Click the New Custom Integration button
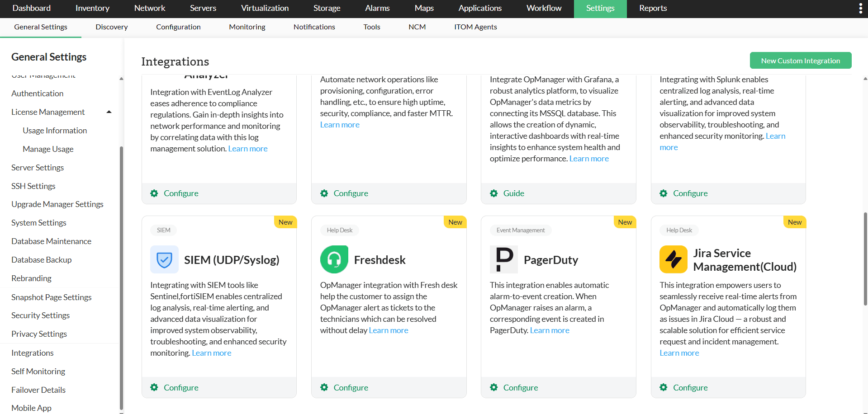The image size is (868, 414). [x=801, y=61]
